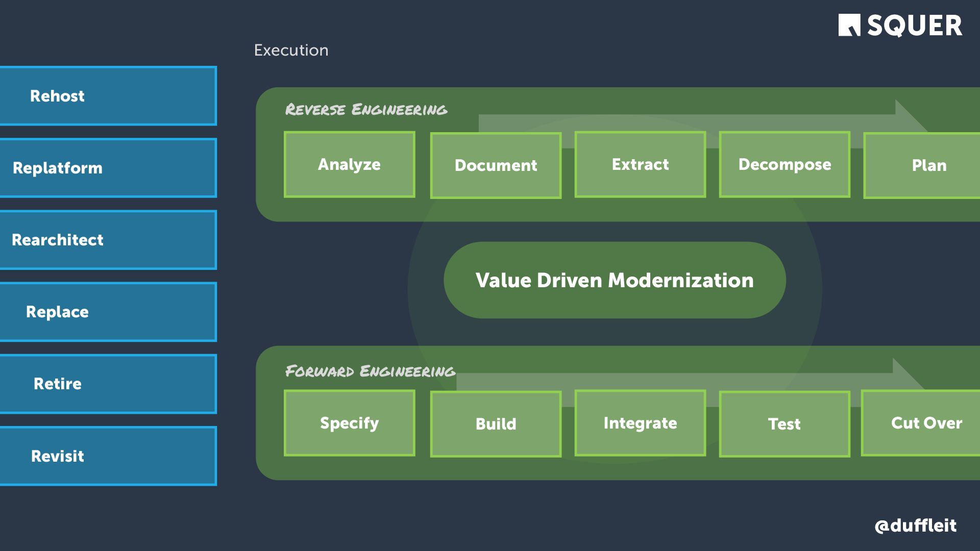Choose the Decompose step
Viewport: 980px width, 551px height.
coord(785,164)
